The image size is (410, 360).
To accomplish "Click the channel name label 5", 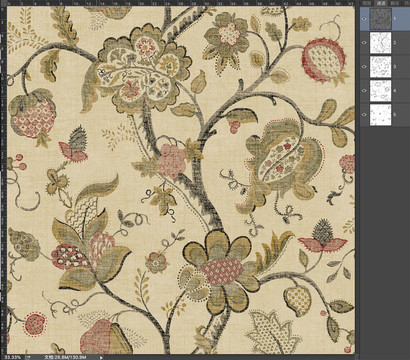I will (x=395, y=115).
